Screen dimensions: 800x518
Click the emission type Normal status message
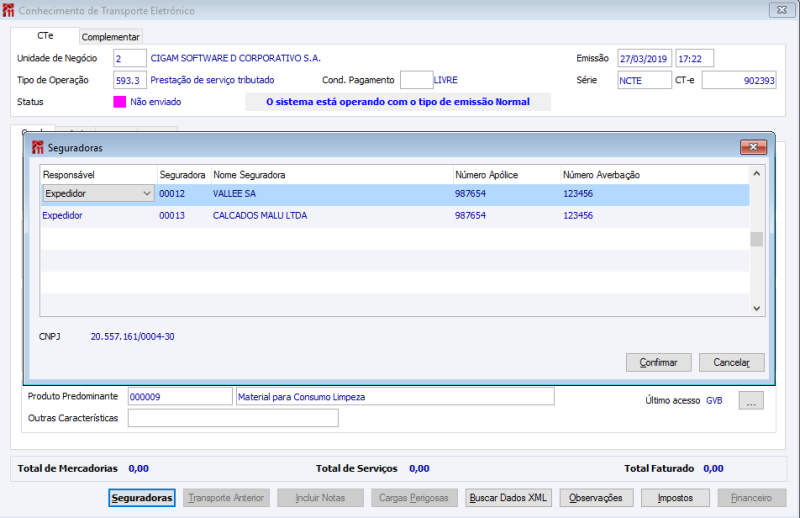pyautogui.click(x=398, y=102)
